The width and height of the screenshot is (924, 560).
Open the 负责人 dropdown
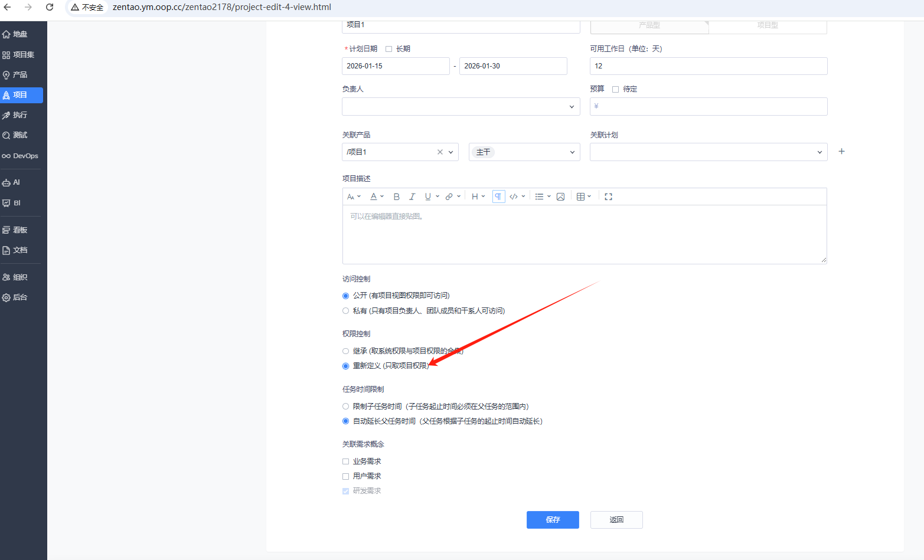click(x=461, y=107)
